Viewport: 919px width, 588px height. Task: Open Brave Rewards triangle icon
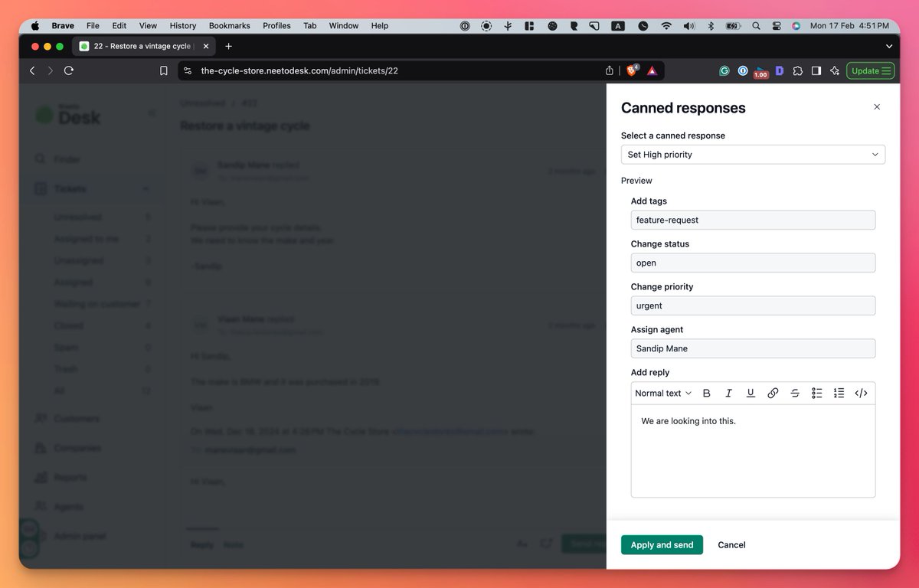[652, 70]
